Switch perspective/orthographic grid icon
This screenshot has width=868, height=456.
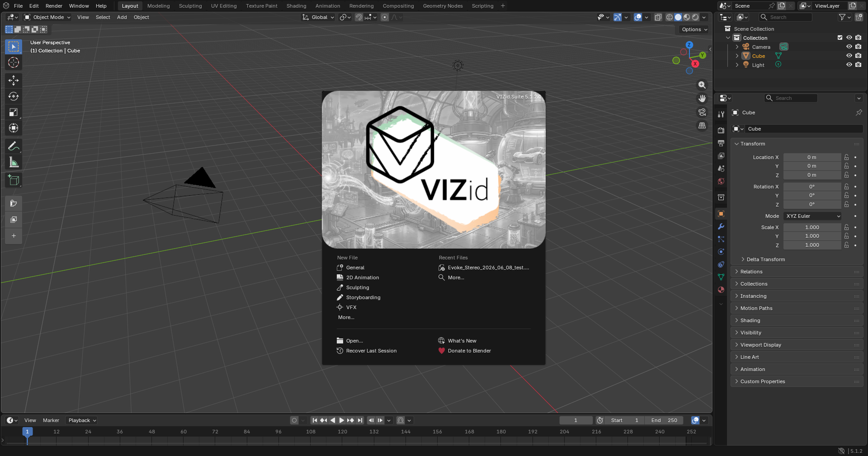[x=702, y=126]
